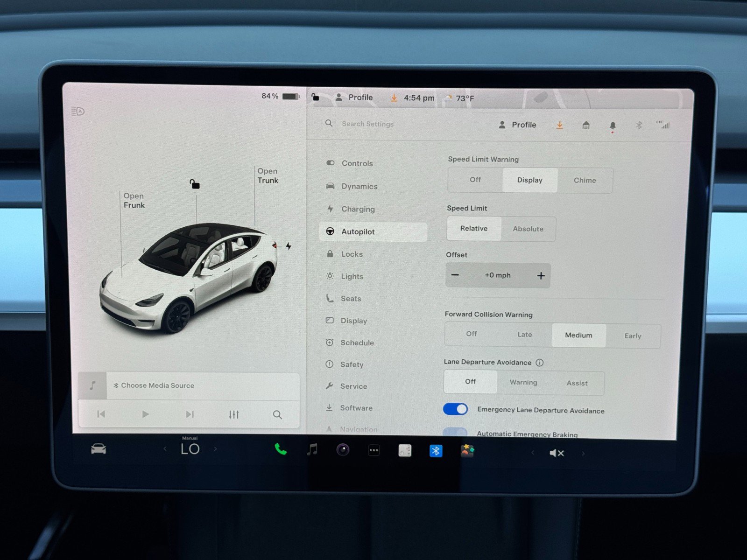Open Bluetooth settings from the bottom bar

tap(436, 451)
